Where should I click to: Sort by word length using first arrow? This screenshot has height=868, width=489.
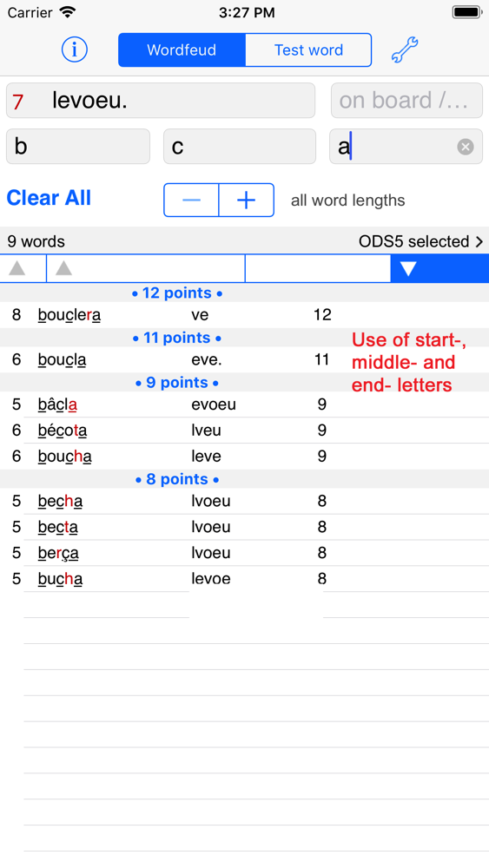pos(17,268)
